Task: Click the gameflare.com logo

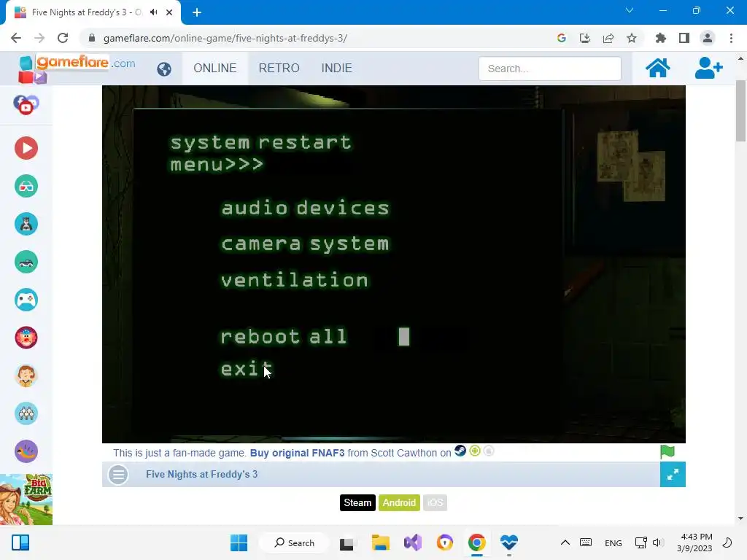Action: tap(76, 68)
